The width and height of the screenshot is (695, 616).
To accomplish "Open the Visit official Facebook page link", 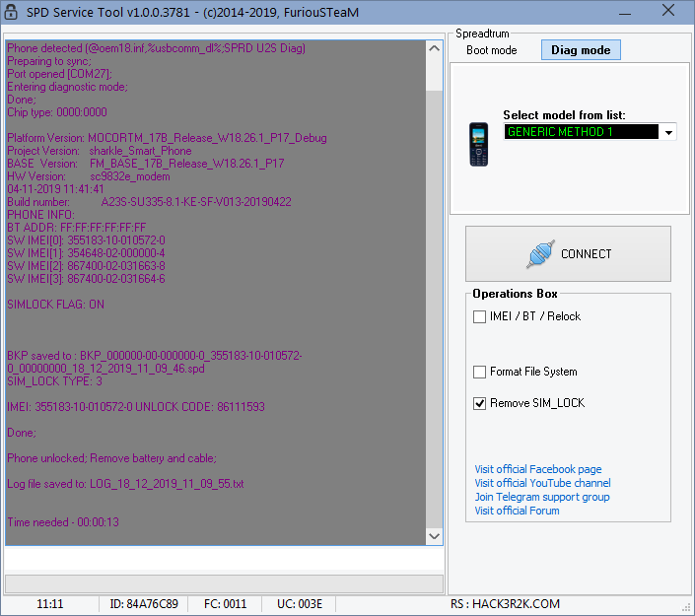I will point(537,469).
